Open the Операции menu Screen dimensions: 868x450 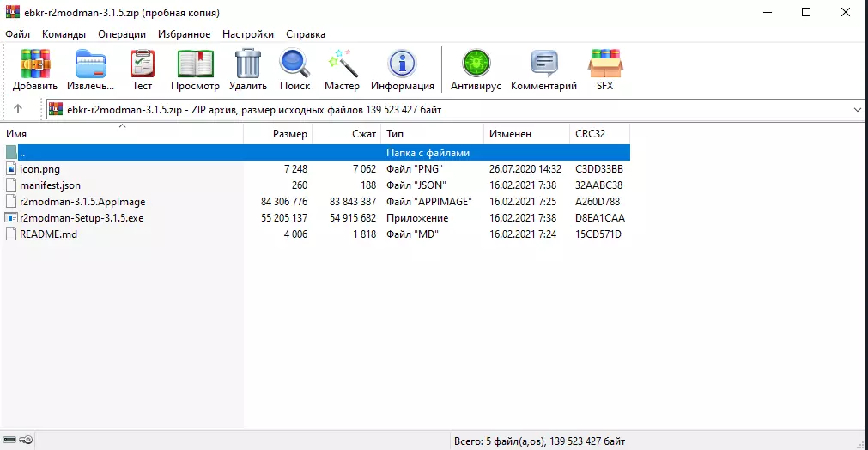click(122, 34)
